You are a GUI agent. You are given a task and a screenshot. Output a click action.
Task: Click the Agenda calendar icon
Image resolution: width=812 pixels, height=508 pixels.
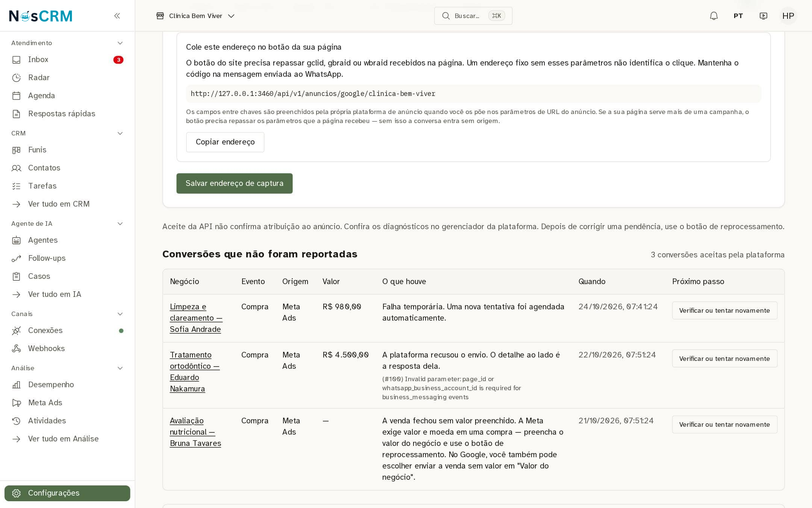16,96
